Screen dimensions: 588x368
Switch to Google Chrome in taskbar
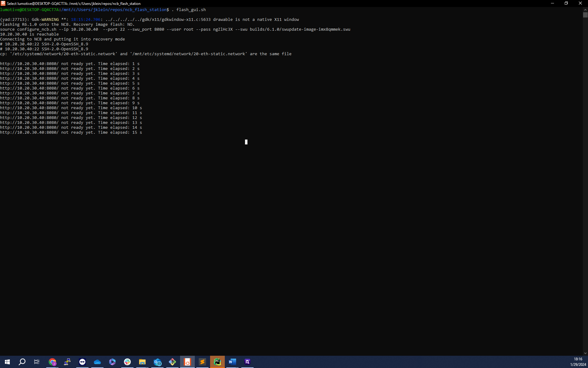(x=52, y=362)
